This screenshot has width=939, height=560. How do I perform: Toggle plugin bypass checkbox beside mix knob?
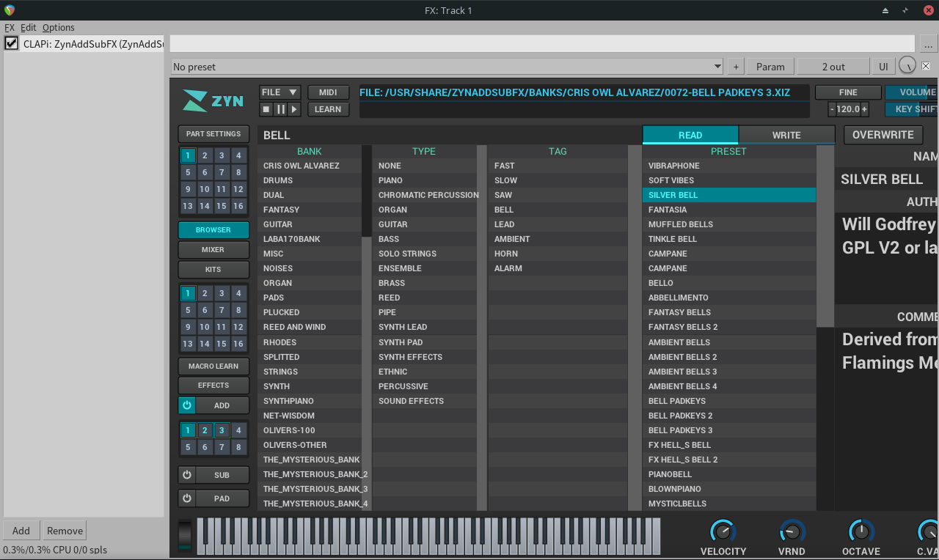[x=926, y=66]
